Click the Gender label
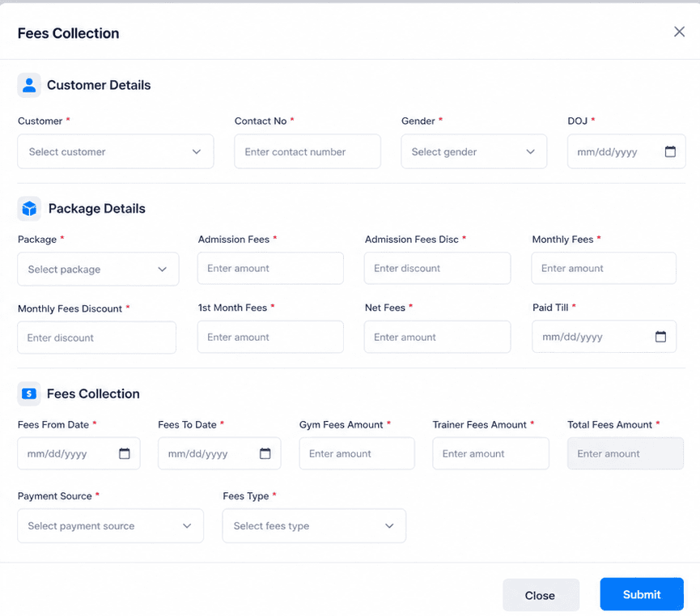Screen dimensions: 700x616 (418, 121)
